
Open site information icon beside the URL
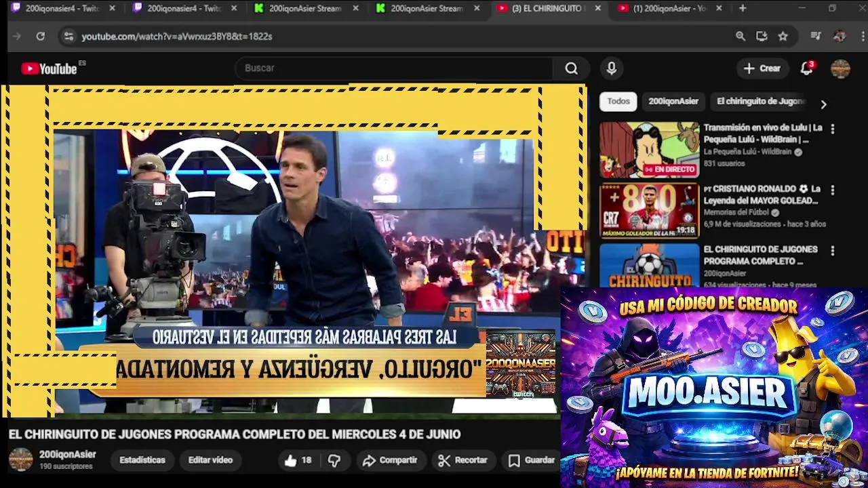click(x=68, y=37)
